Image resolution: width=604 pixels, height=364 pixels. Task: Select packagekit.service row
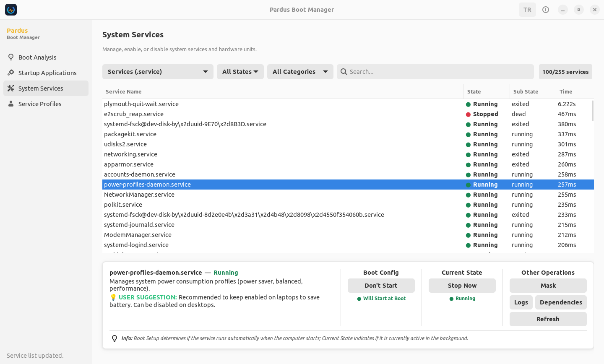[348, 134]
